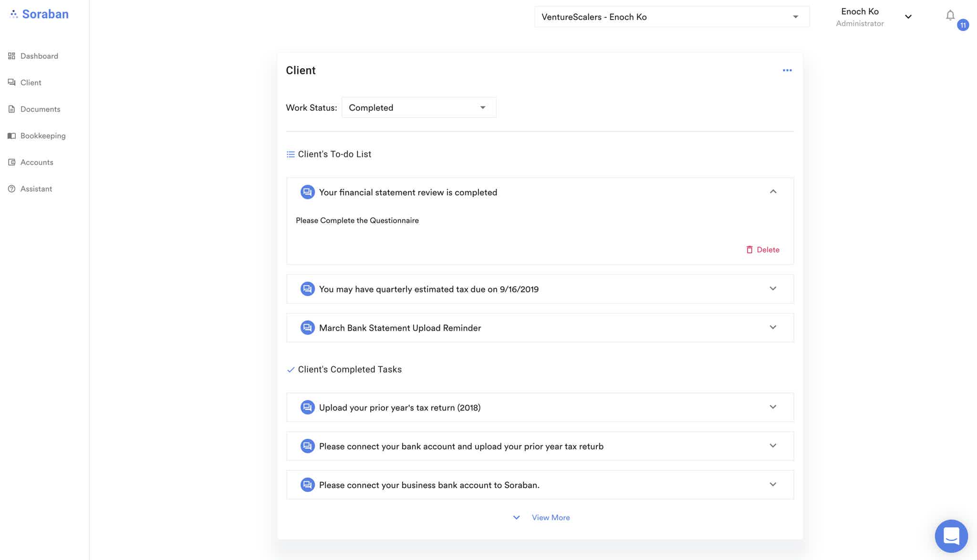
Task: Open the VentureScalers - Enoch Ko client dropdown
Action: click(x=672, y=17)
